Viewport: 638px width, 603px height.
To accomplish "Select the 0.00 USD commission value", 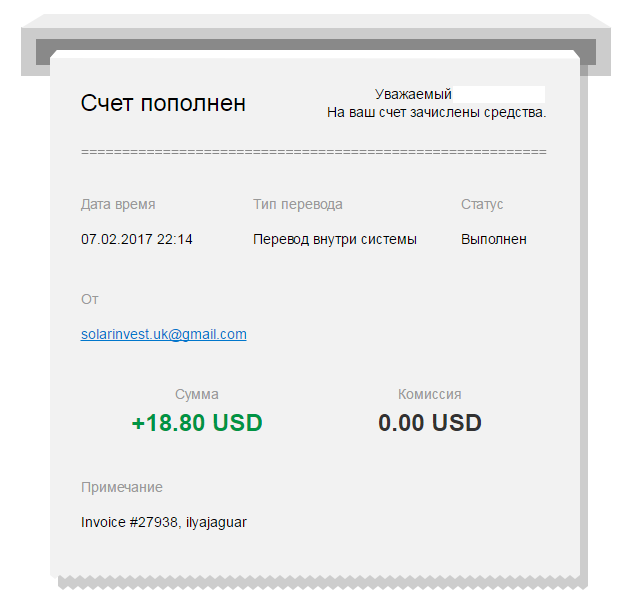I will (x=430, y=423).
